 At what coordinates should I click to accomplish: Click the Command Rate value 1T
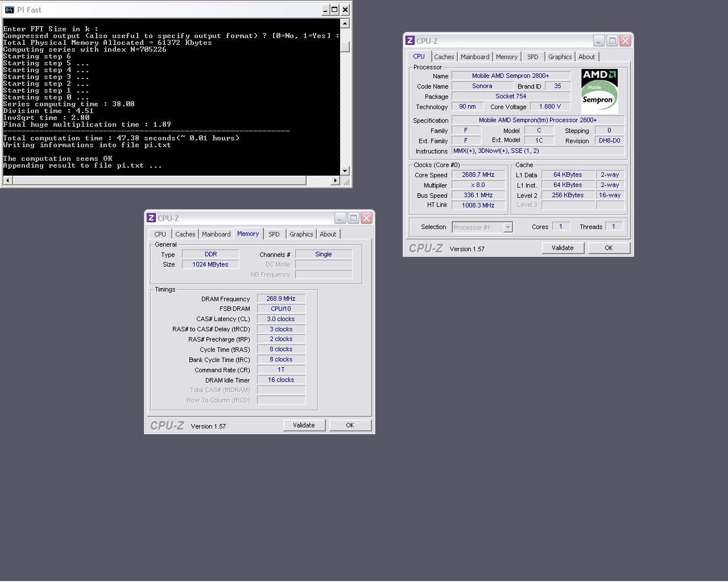(281, 369)
